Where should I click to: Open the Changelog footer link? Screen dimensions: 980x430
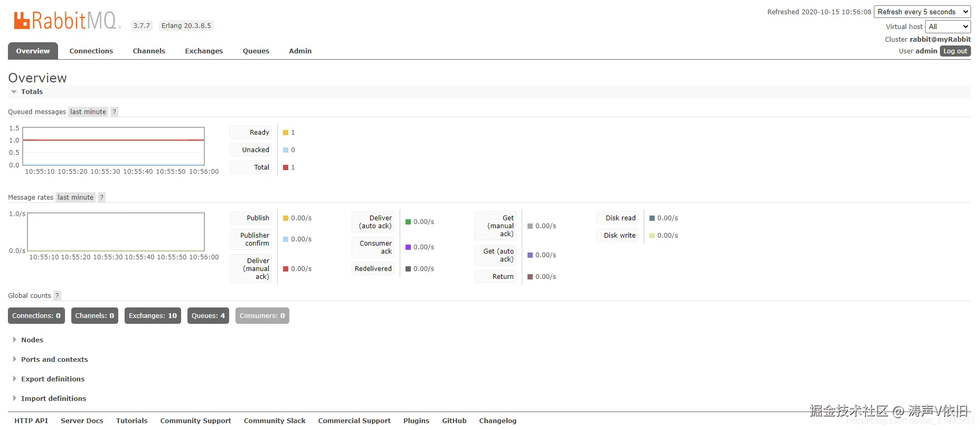[498, 420]
